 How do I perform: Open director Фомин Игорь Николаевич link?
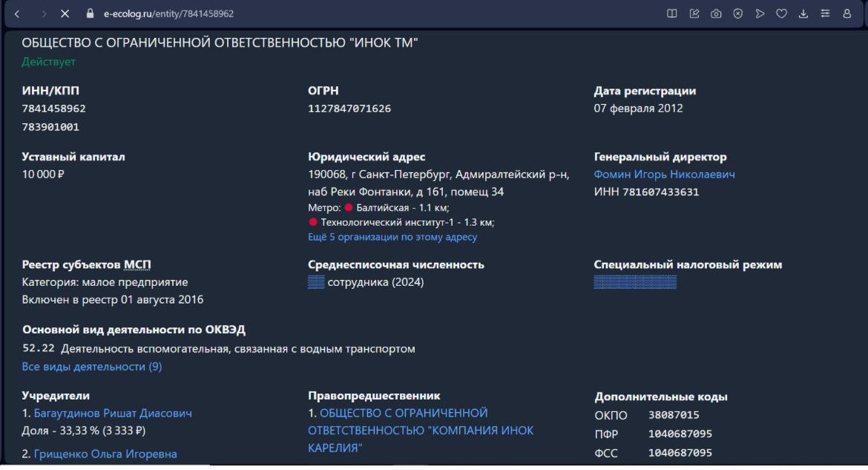(664, 174)
